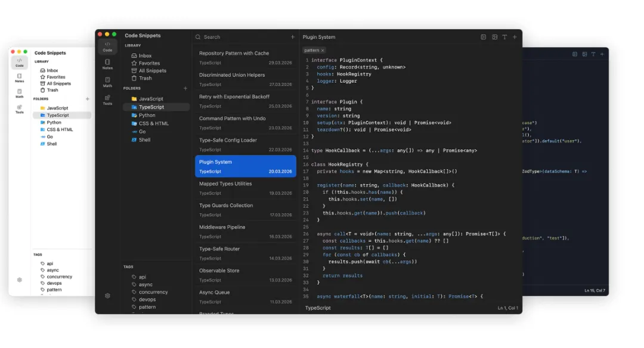Viewport: 644px width, 348px height.
Task: Click the T text icon in right back window
Action: pyautogui.click(x=593, y=54)
